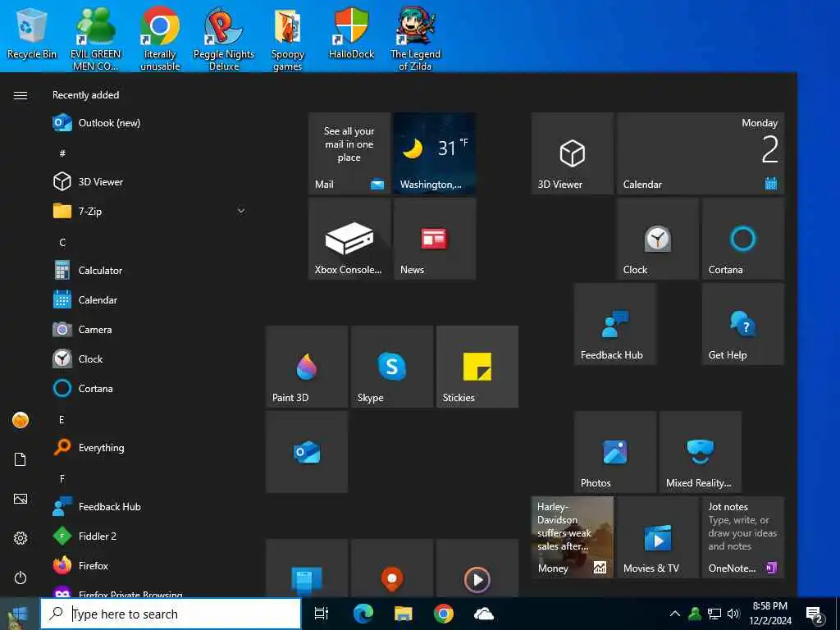
Task: Open the Money tile with Harley-Davidson news
Action: (x=572, y=537)
